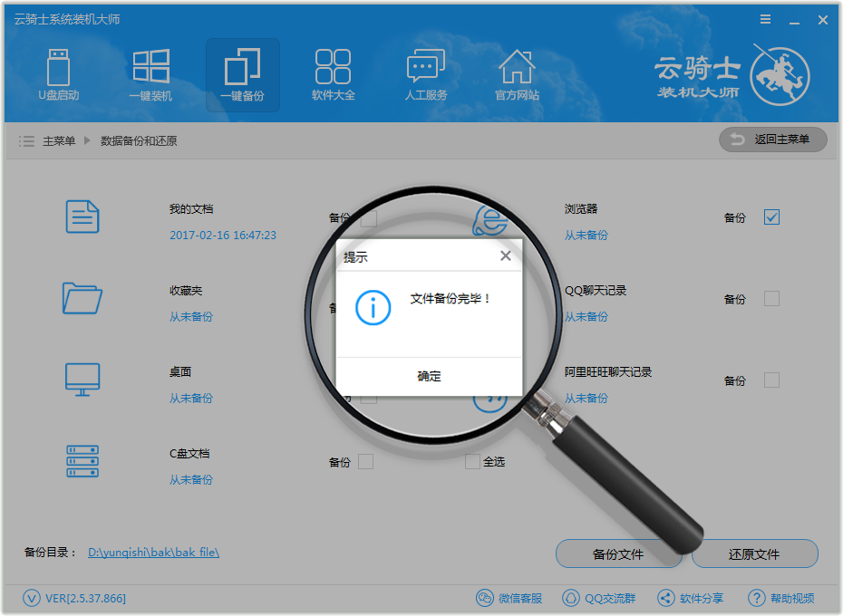This screenshot has width=843, height=616.
Task: Click the 我的文档 document icon
Action: pyautogui.click(x=82, y=217)
